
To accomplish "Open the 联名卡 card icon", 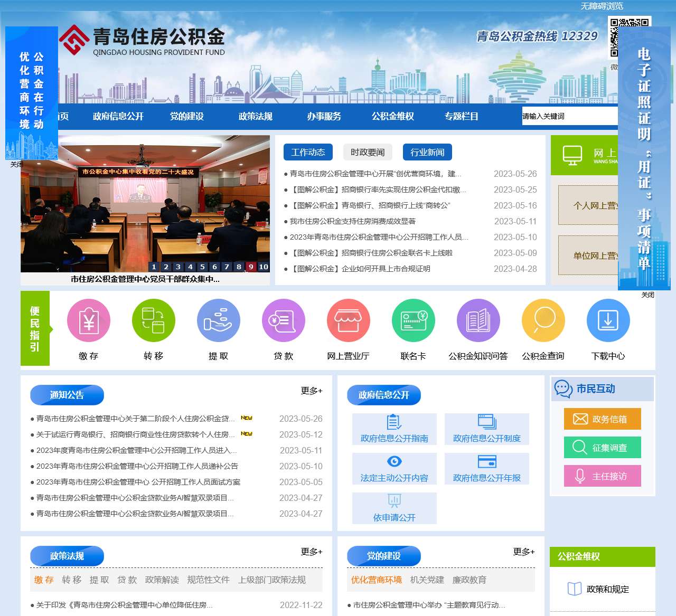I will pos(414,320).
